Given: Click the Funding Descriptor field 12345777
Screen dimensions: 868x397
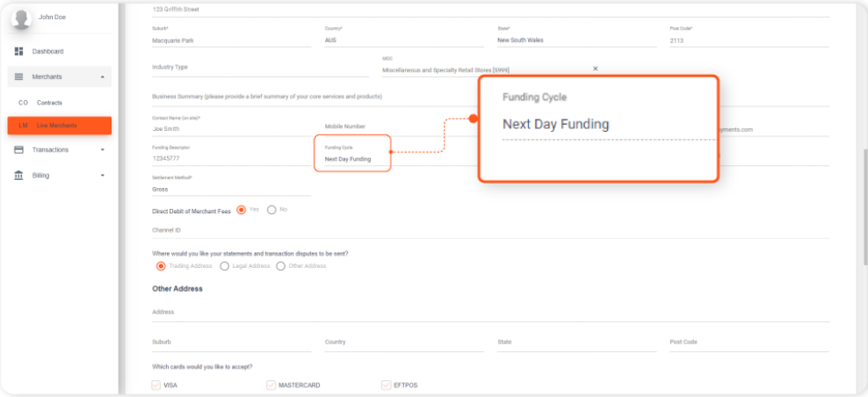Looking at the screenshot, I should pos(231,155).
